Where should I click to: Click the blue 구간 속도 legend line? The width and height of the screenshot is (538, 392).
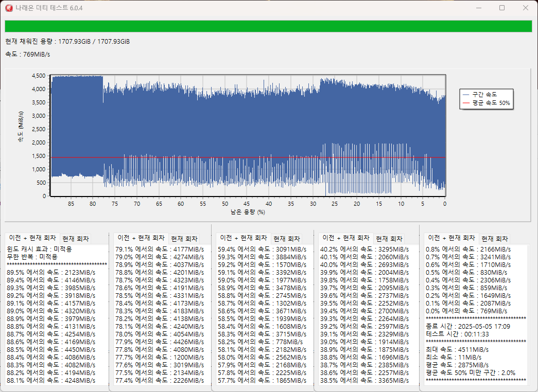[x=466, y=95]
